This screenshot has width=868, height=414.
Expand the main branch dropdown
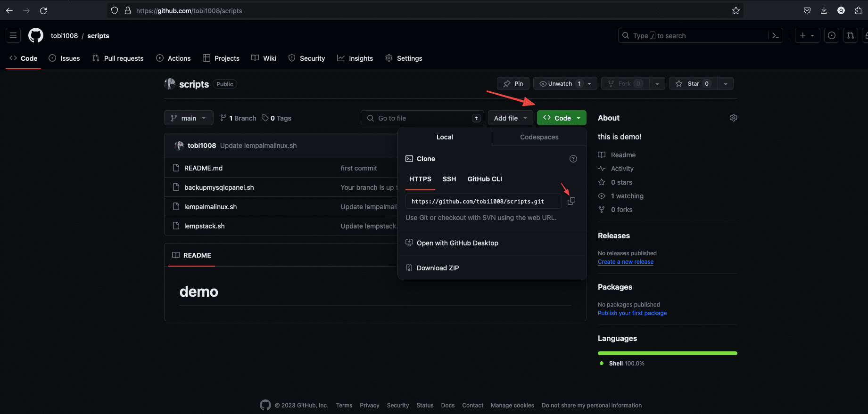tap(189, 118)
